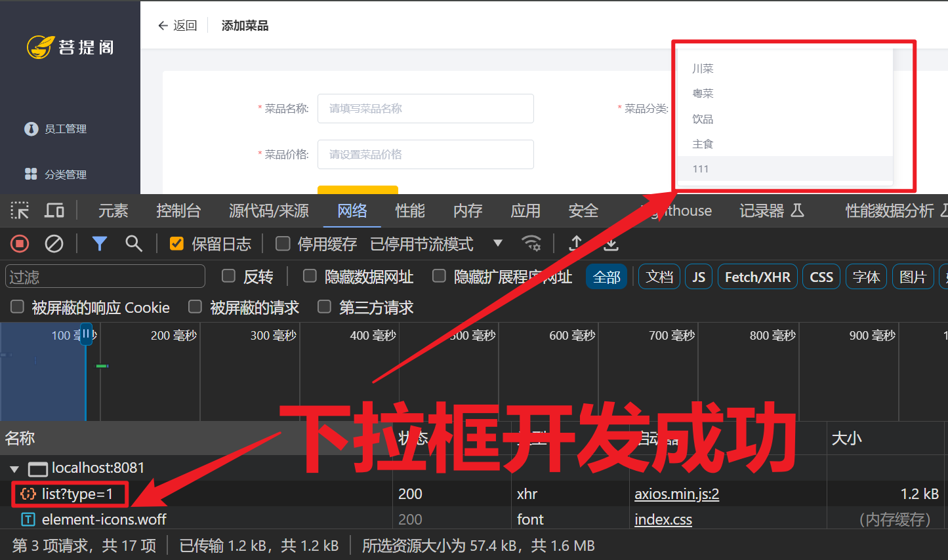948x560 pixels.
Task: Filter requests by JS
Action: [x=699, y=277]
